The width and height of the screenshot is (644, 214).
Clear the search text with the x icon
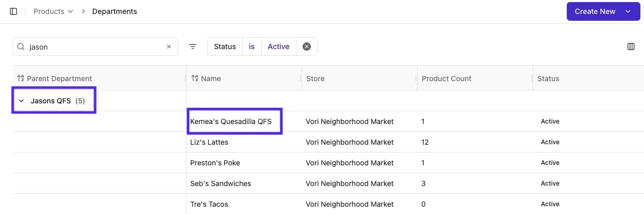pos(168,47)
